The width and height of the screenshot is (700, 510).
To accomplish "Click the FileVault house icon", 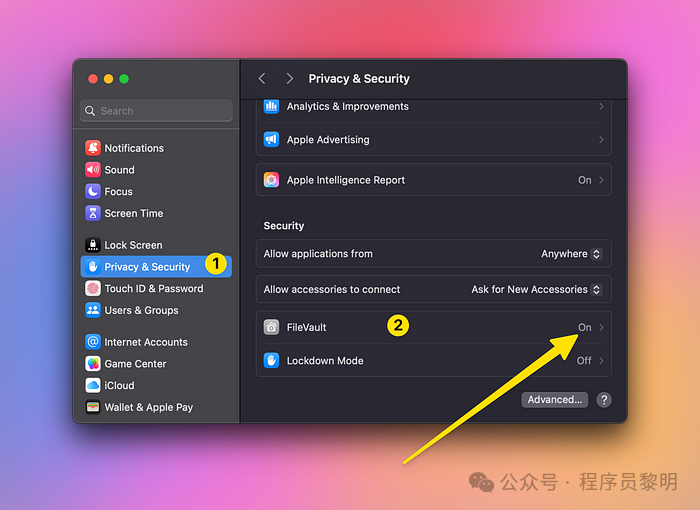I will point(271,327).
